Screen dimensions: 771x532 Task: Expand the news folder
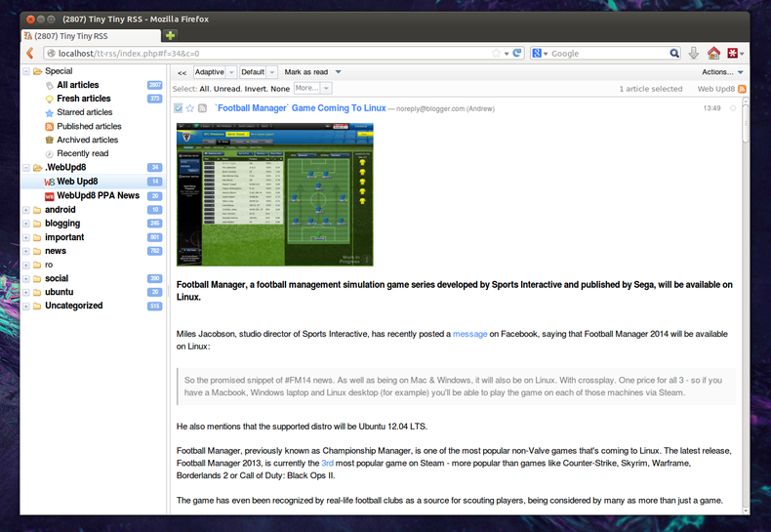point(26,251)
